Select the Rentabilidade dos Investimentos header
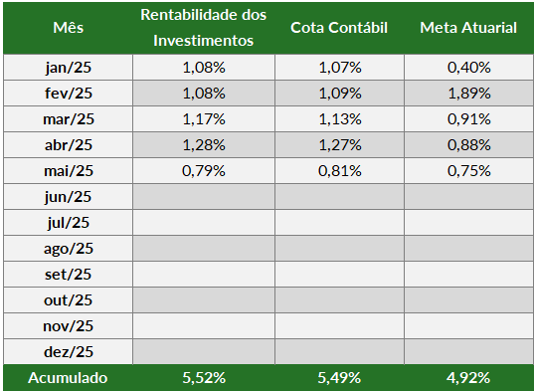Image resolution: width=535 pixels, height=392 pixels. click(204, 28)
